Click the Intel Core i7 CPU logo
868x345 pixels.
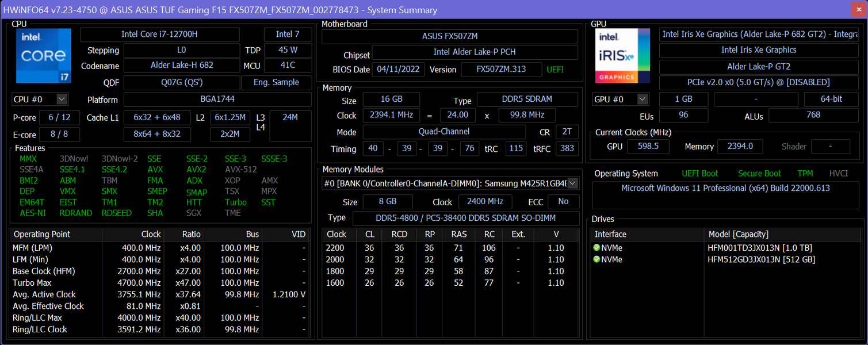43,56
